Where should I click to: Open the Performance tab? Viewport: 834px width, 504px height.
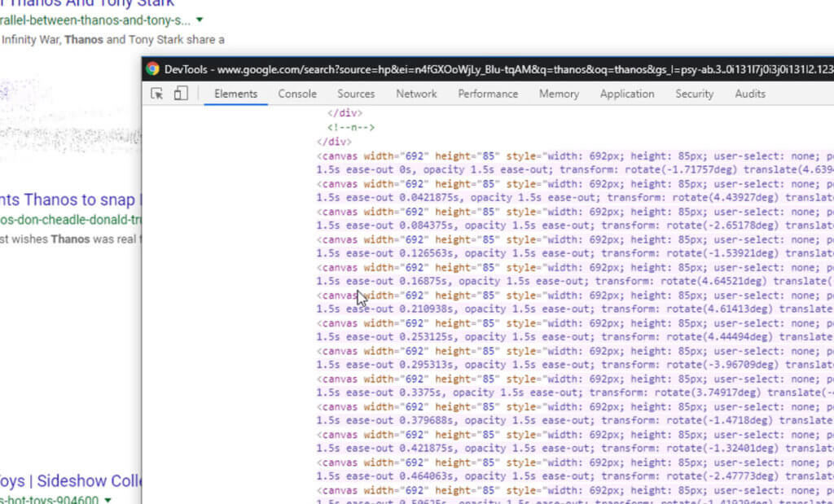pos(489,94)
